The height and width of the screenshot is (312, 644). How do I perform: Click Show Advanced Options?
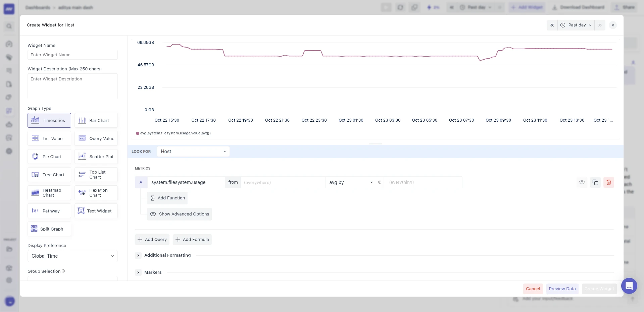point(179,214)
